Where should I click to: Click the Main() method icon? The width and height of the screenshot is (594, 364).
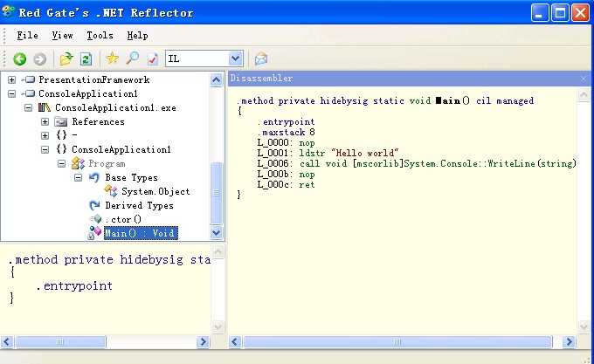[x=94, y=233]
